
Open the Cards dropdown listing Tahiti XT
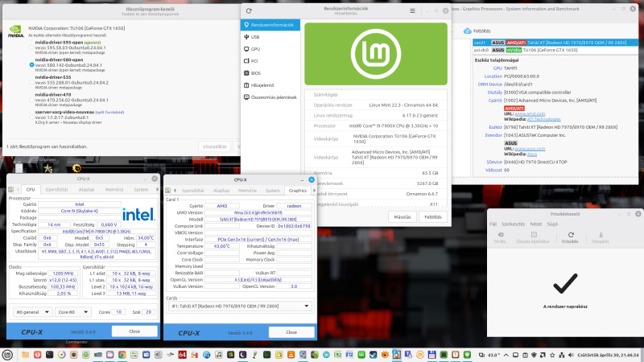(x=240, y=306)
